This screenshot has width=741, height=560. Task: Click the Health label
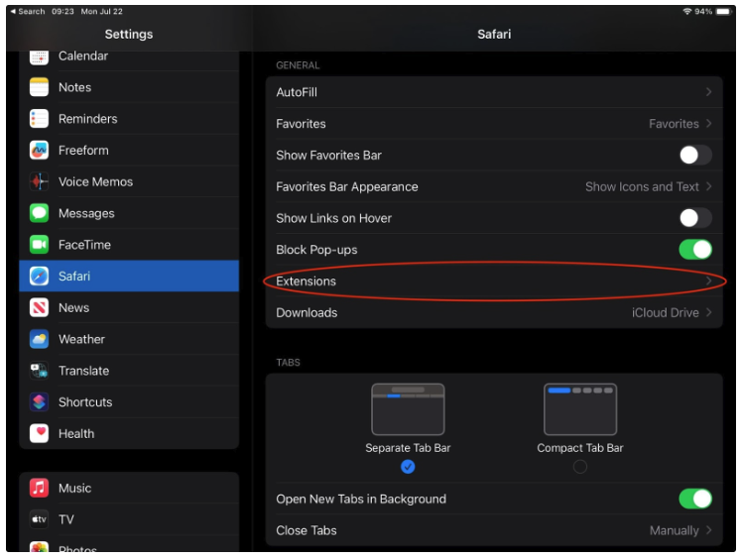[76, 434]
